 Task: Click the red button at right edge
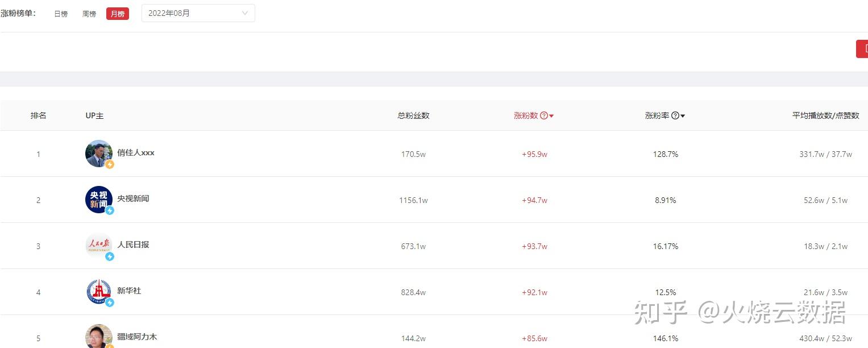(862, 49)
